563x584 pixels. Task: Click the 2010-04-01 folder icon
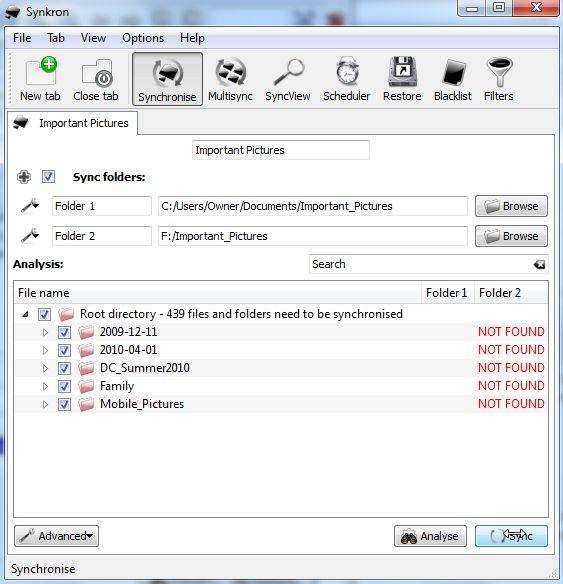click(86, 350)
